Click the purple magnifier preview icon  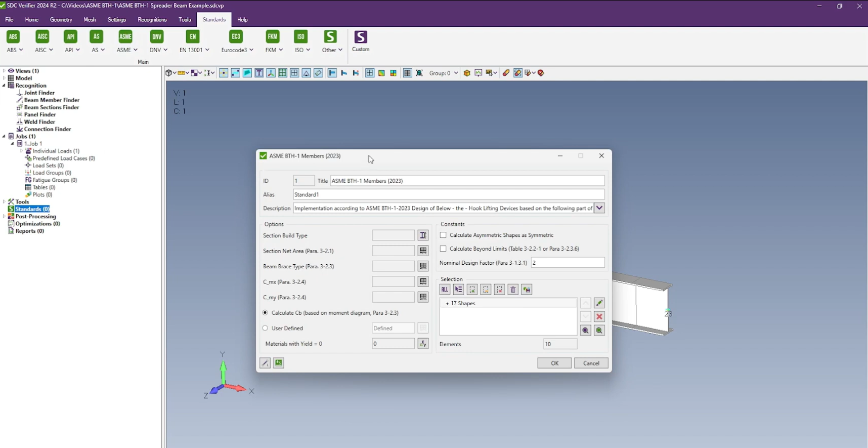click(x=586, y=331)
